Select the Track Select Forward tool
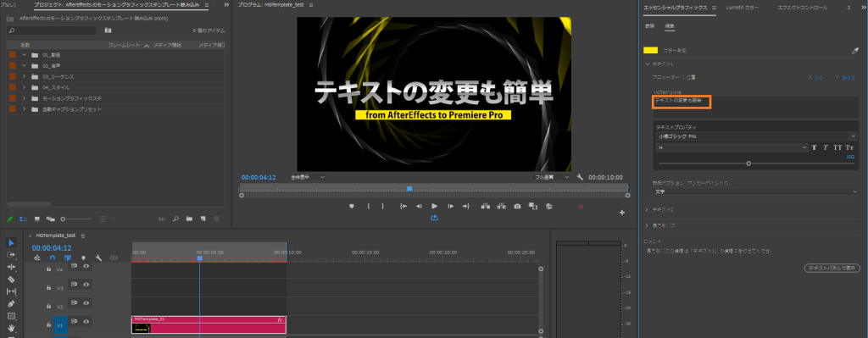 click(12, 254)
